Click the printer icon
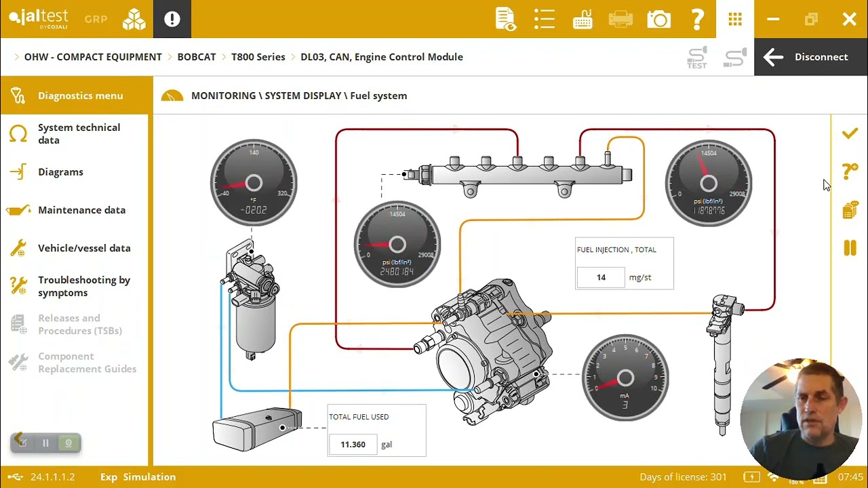The height and width of the screenshot is (488, 868). point(620,19)
